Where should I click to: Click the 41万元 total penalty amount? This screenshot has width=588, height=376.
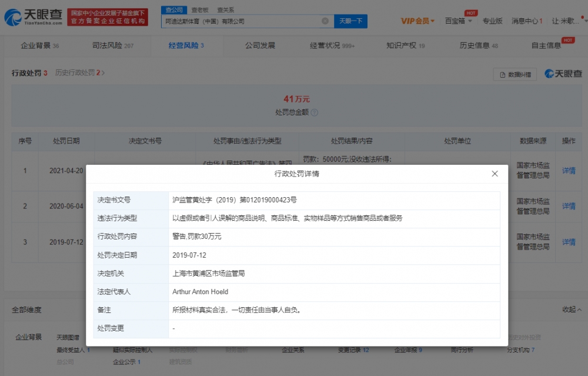tap(296, 99)
